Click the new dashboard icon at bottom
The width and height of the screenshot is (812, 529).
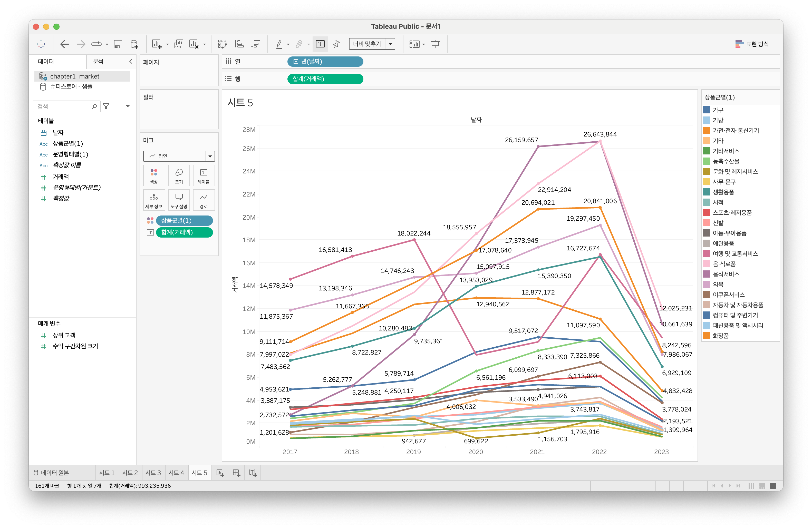236,473
